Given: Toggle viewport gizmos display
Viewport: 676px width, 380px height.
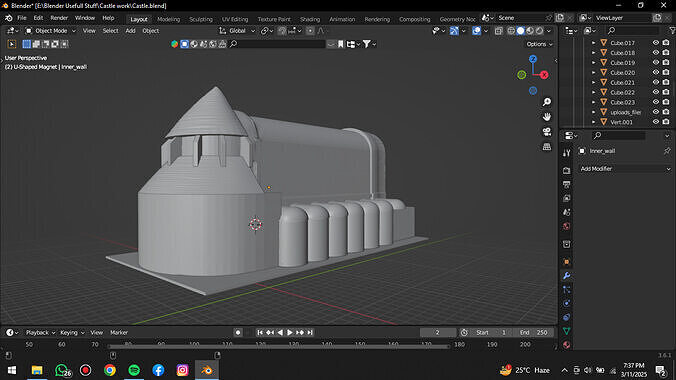Looking at the screenshot, I should pos(454,31).
